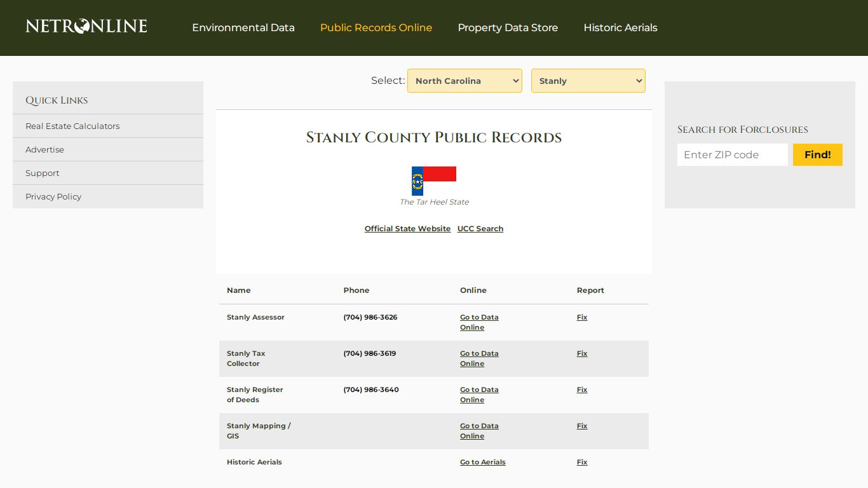The width and height of the screenshot is (868, 488).
Task: Click the Historic Aerials name cell
Action: (x=254, y=462)
